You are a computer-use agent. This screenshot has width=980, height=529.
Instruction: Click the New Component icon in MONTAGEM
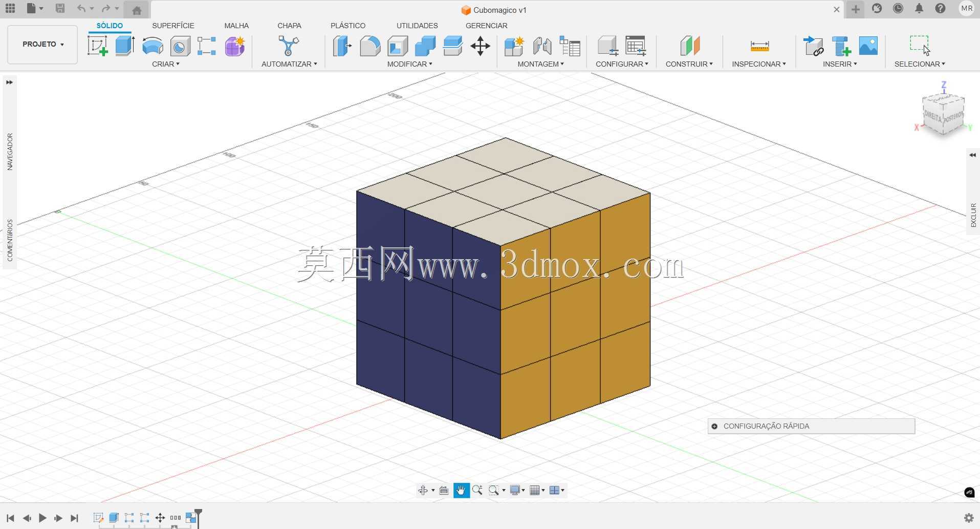click(514, 46)
